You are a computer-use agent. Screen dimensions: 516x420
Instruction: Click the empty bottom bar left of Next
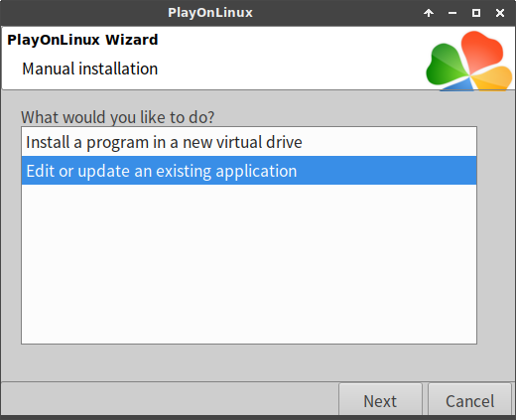[x=170, y=399]
